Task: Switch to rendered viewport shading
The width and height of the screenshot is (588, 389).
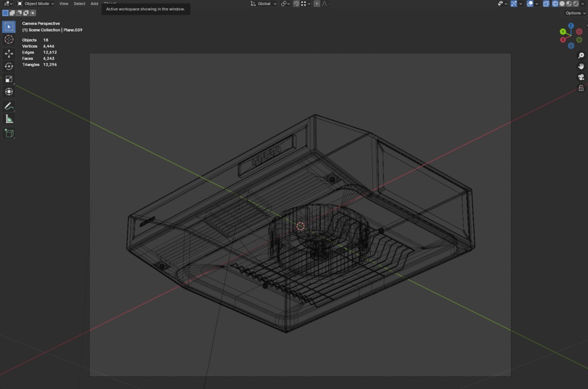Action: click(x=575, y=4)
